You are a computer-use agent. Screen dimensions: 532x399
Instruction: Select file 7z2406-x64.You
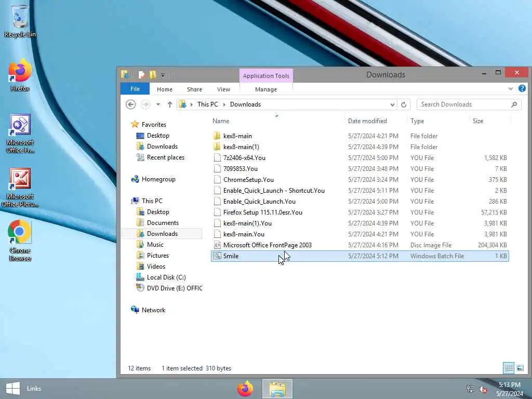coord(360,158)
